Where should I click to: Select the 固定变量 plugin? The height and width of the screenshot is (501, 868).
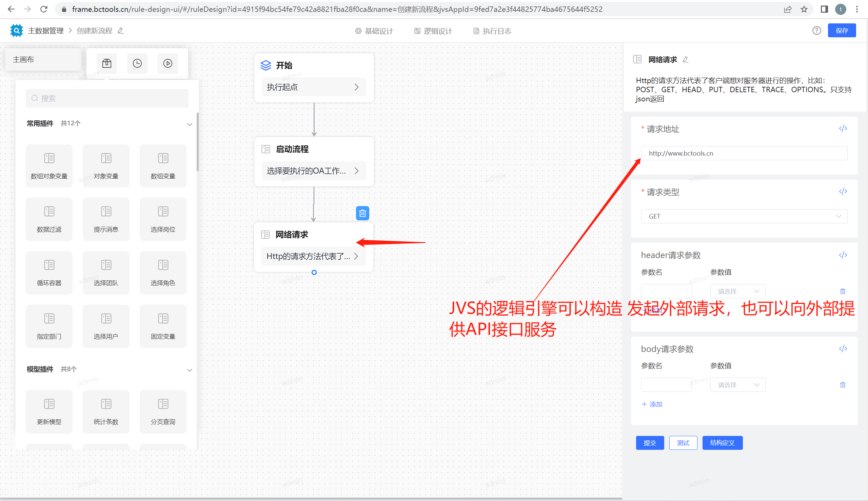point(163,326)
